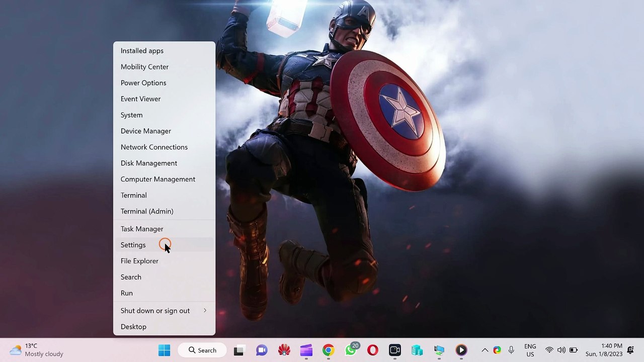644x362 pixels.
Task: Launch Opera browser from taskbar
Action: click(x=373, y=350)
